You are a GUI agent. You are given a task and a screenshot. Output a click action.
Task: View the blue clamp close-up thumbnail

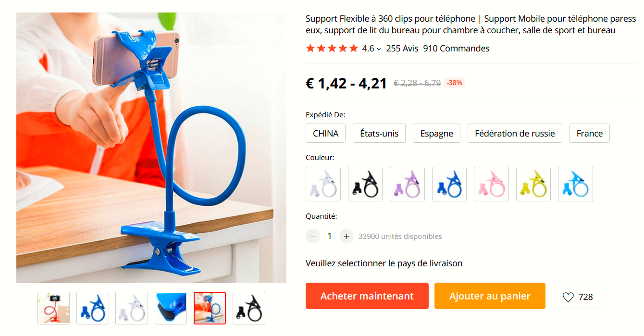171,308
